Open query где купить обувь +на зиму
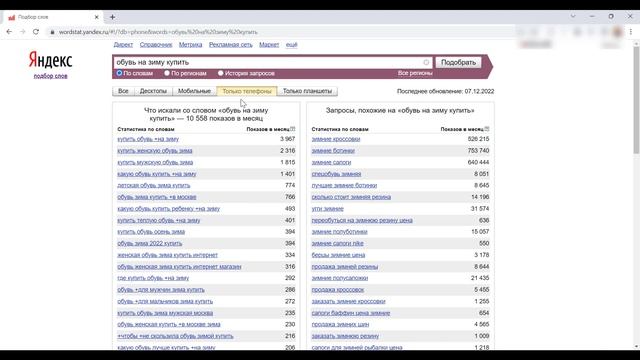 (x=153, y=278)
